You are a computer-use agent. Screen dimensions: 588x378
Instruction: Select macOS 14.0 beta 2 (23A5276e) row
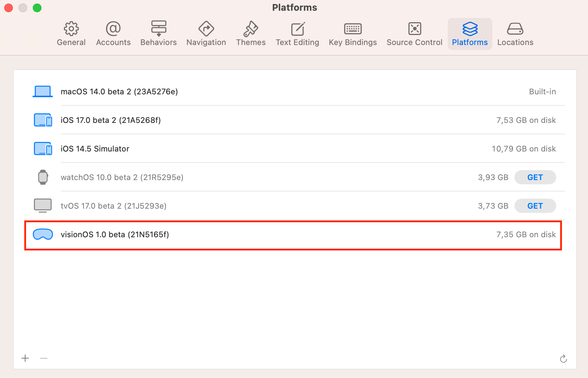295,91
